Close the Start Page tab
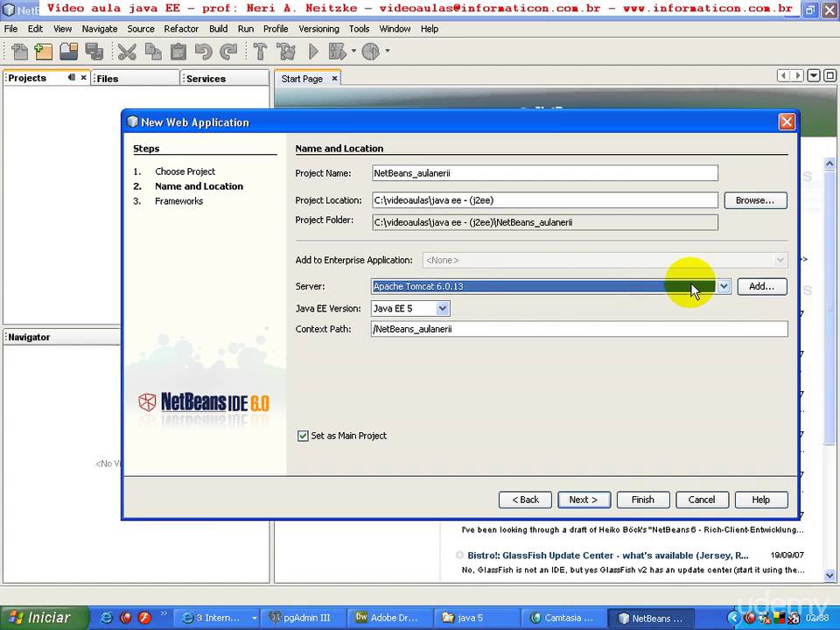840x630 pixels. (335, 78)
